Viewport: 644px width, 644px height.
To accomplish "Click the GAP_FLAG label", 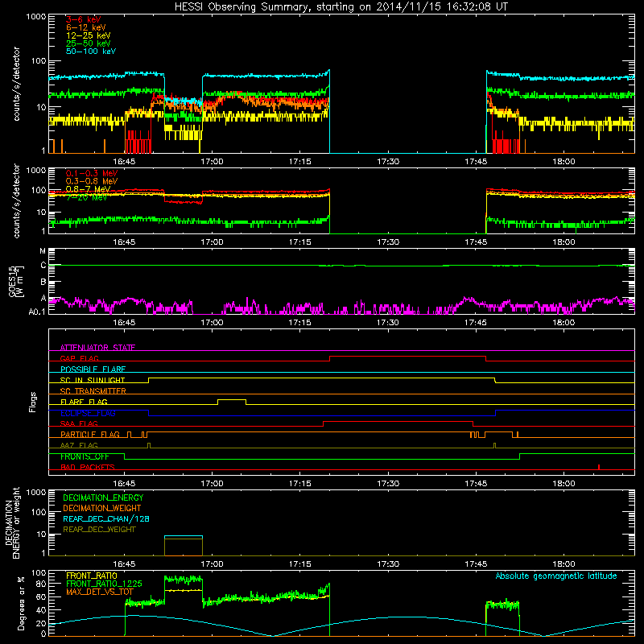I will click(79, 358).
